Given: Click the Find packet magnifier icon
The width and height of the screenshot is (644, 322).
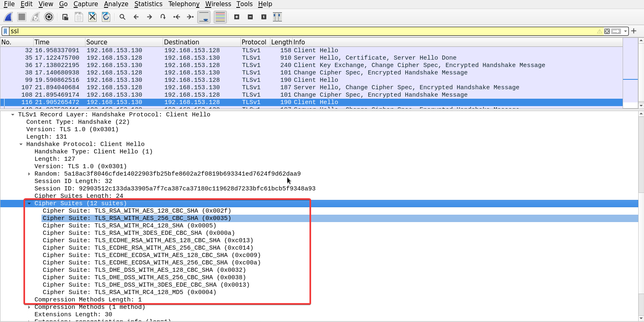Looking at the screenshot, I should click(x=122, y=17).
